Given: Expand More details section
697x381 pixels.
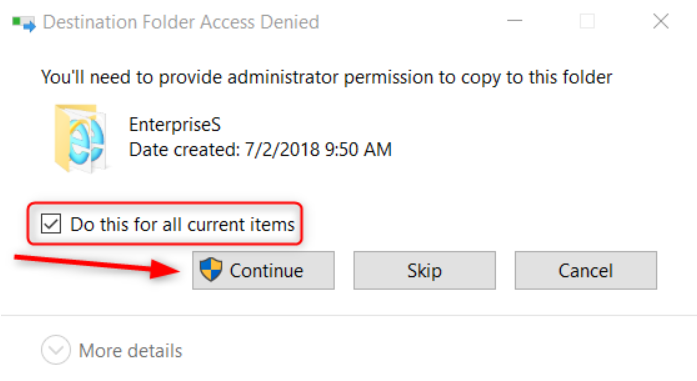Looking at the screenshot, I should (112, 350).
